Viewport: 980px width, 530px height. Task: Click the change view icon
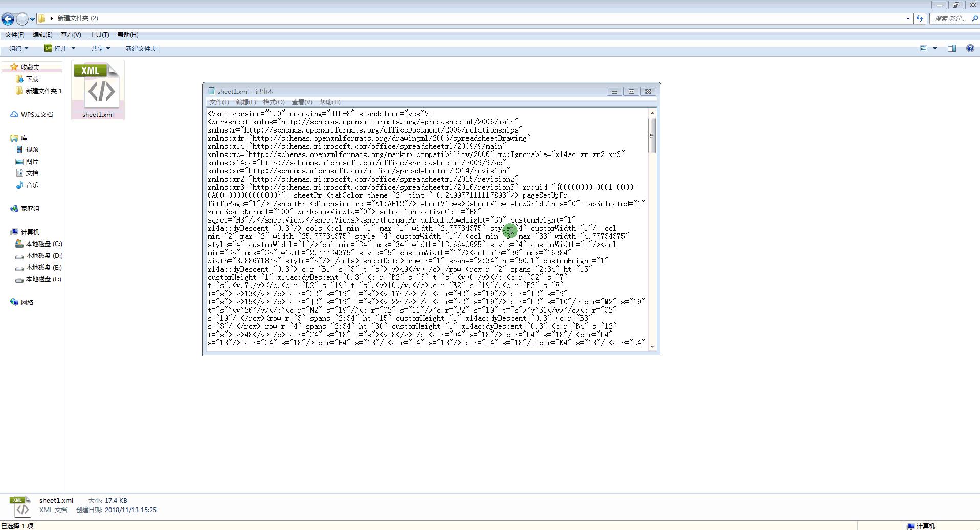[924, 48]
